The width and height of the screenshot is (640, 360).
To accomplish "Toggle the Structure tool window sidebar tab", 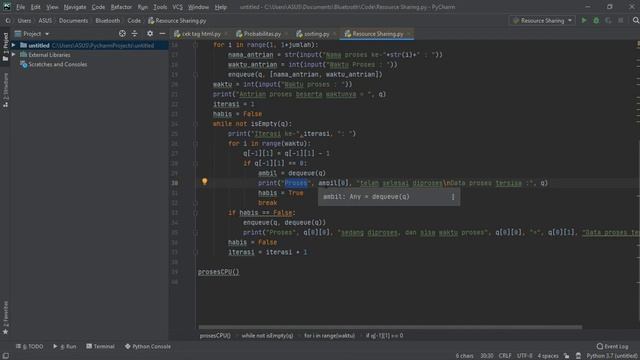I will [x=5, y=90].
